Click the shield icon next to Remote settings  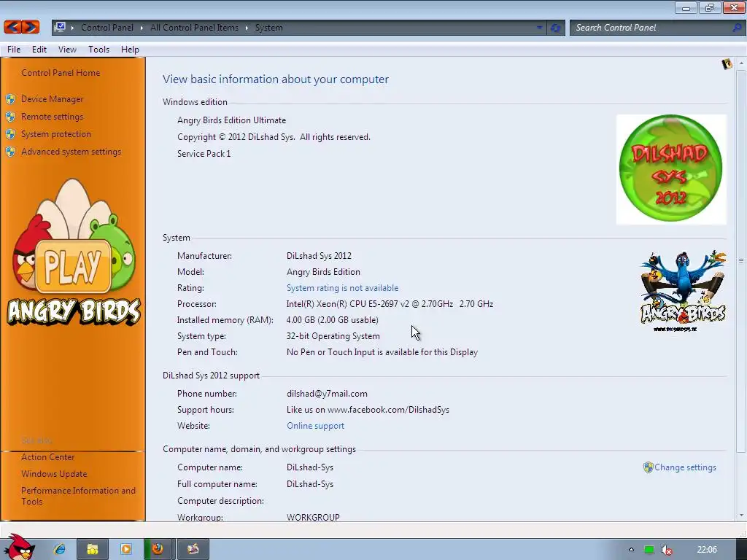click(x=10, y=117)
